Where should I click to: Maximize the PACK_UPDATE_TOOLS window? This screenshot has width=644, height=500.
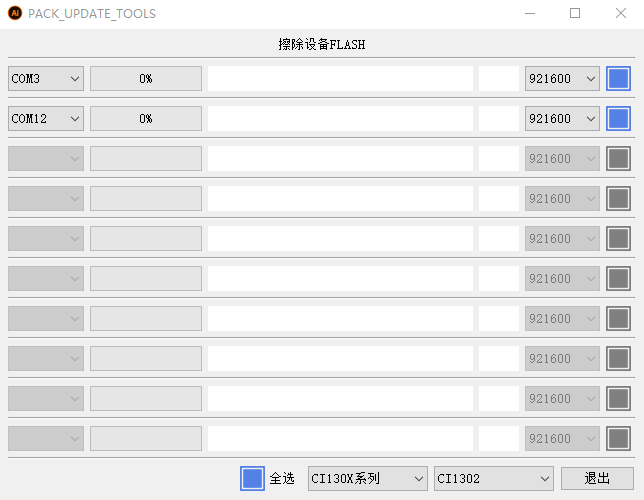tap(575, 14)
